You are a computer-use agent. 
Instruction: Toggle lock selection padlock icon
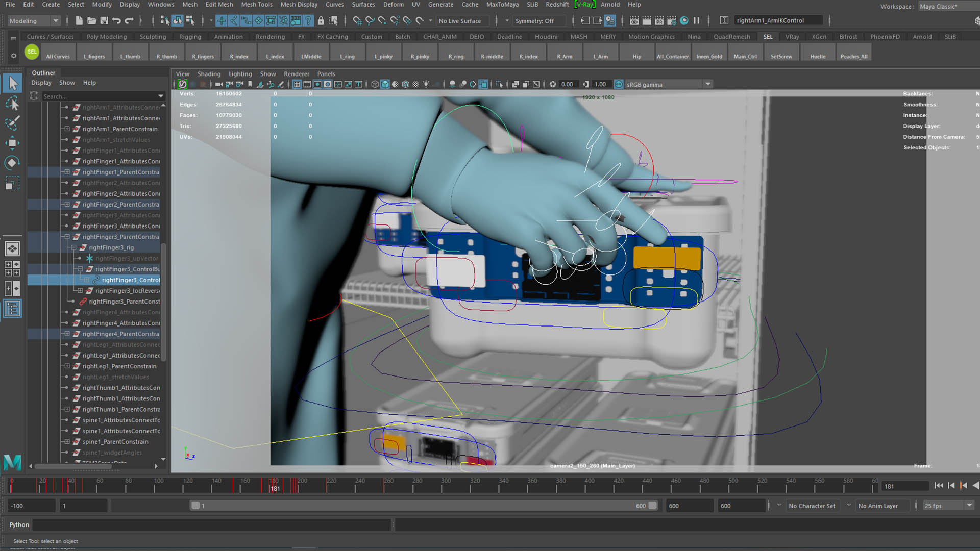tap(321, 21)
